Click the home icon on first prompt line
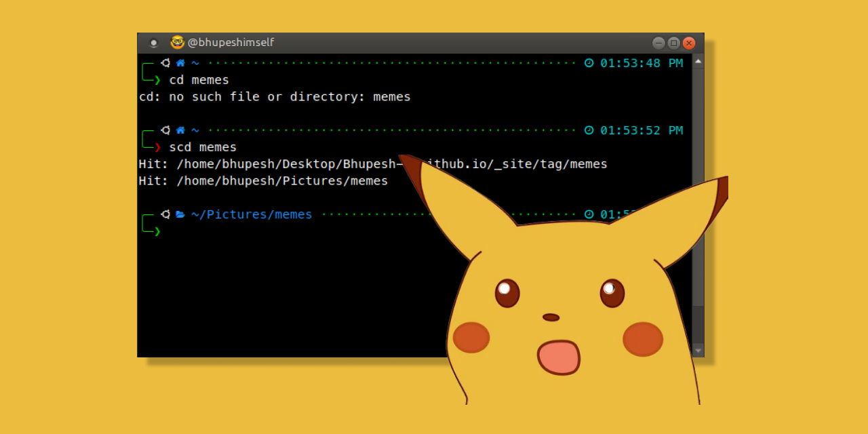This screenshot has width=868, height=434. coord(180,63)
